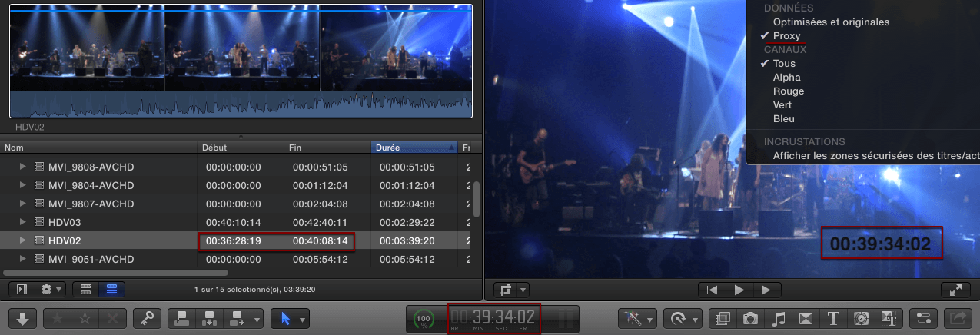Screen dimensions: 980x335
Task: Click the dashboard timecode 39:34:02
Action: click(x=493, y=316)
